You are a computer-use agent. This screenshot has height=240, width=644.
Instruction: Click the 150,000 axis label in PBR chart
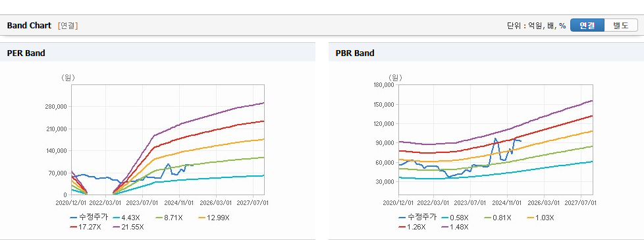tap(385, 104)
